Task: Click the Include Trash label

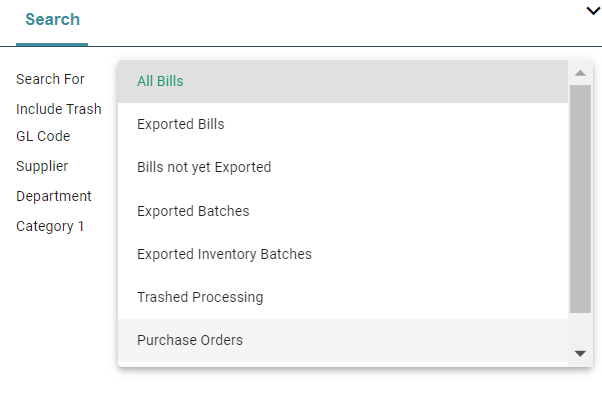Action: [59, 109]
